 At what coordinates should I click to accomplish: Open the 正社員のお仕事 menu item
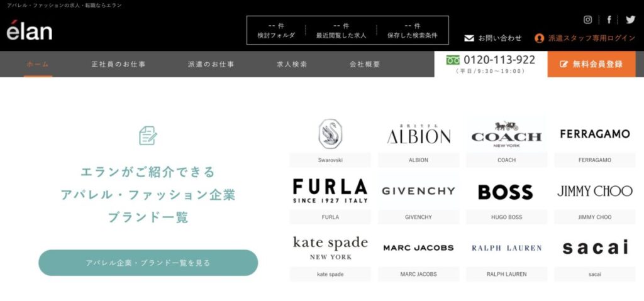click(x=118, y=65)
